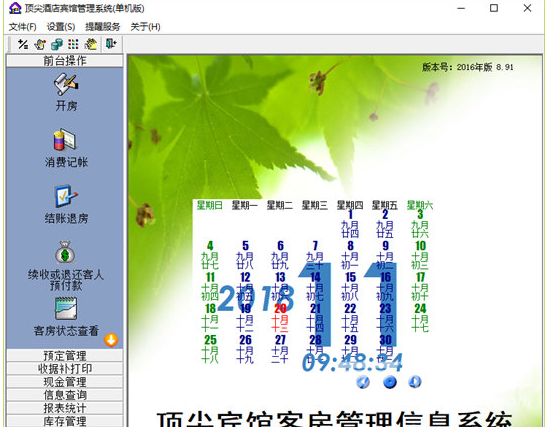549x427 pixels.
Task: Open the 开房 check-in icon
Action: (66, 84)
